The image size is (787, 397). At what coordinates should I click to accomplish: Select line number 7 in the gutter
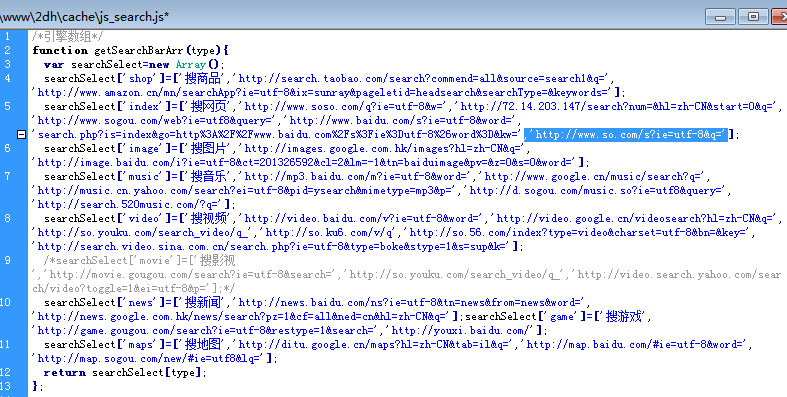[x=7, y=176]
